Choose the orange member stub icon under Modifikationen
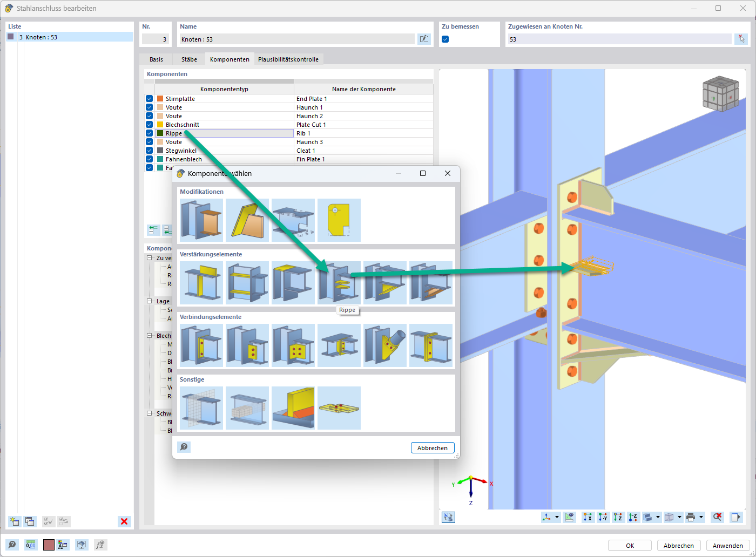Screen dimensions: 756x557 coord(201,220)
